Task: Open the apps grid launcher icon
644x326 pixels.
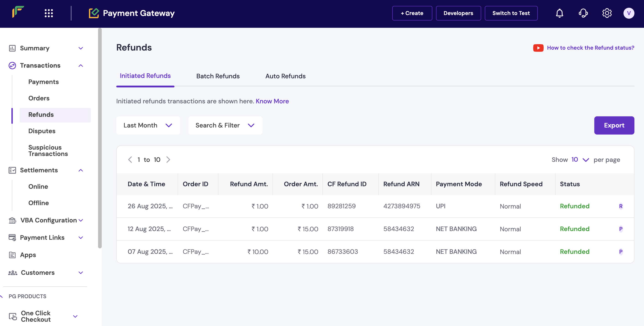Action: (49, 13)
